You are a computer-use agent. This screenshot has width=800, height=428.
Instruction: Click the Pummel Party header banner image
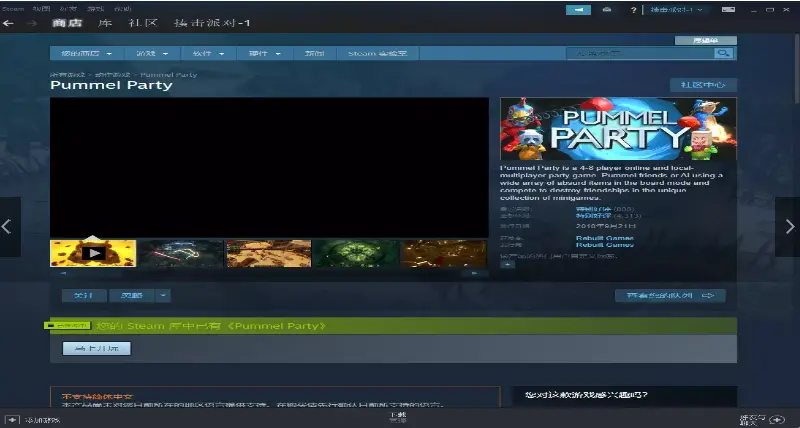pos(618,129)
